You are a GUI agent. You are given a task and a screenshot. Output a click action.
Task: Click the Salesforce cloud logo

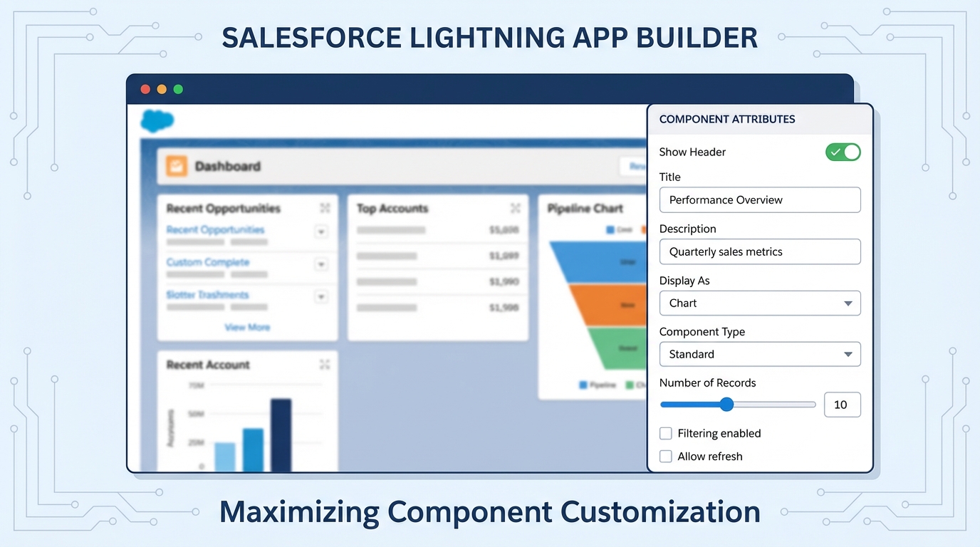click(x=156, y=120)
